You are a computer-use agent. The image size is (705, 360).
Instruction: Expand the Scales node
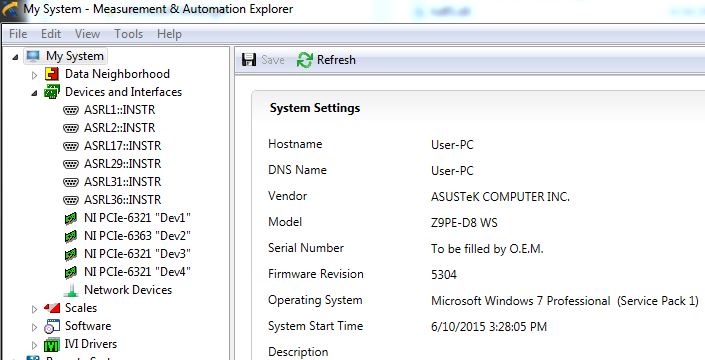click(34, 309)
